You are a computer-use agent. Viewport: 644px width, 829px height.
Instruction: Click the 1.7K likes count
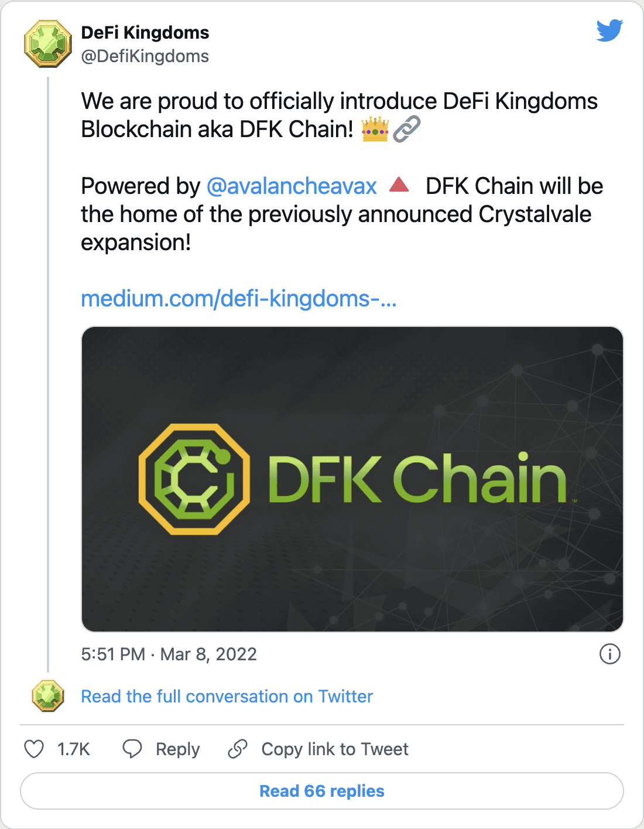(74, 749)
